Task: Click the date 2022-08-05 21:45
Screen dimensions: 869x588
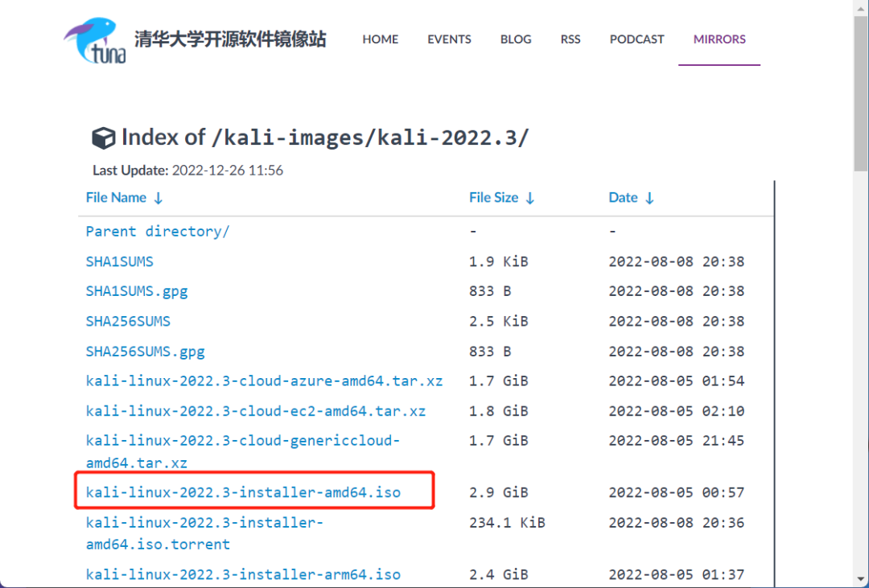Action: [x=676, y=441]
